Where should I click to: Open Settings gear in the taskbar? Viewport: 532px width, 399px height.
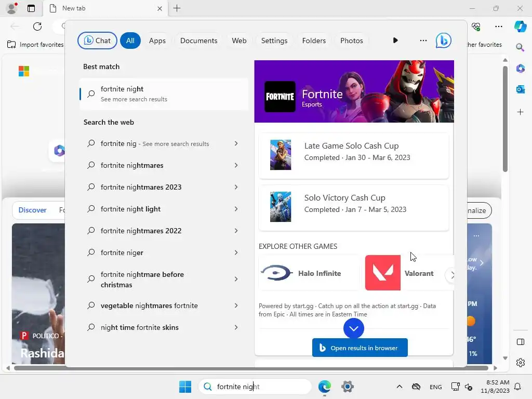pos(348,387)
